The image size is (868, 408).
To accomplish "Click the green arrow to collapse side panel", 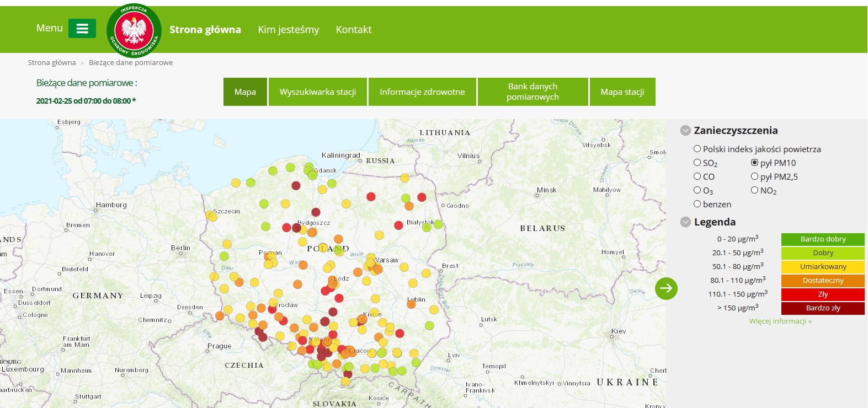I will tap(666, 288).
